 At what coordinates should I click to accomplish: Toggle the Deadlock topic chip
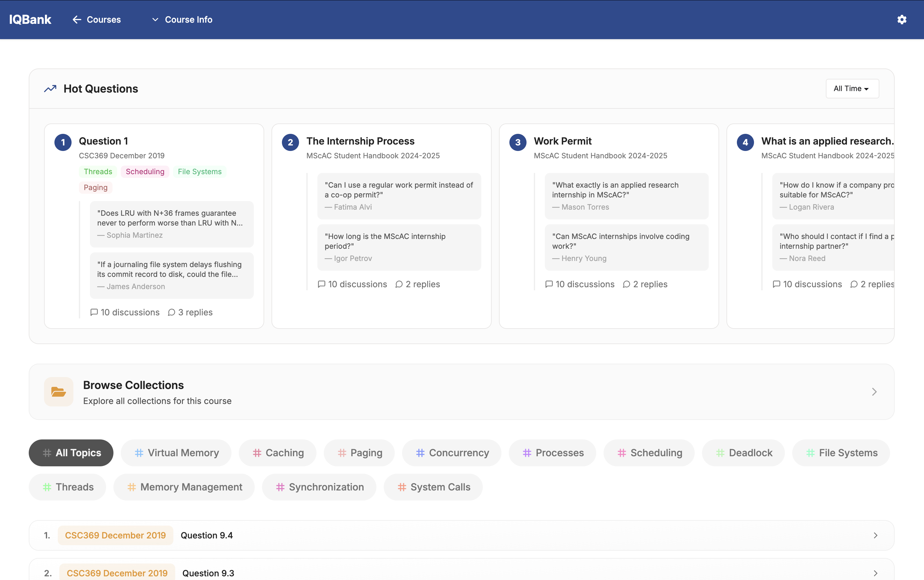pos(743,453)
